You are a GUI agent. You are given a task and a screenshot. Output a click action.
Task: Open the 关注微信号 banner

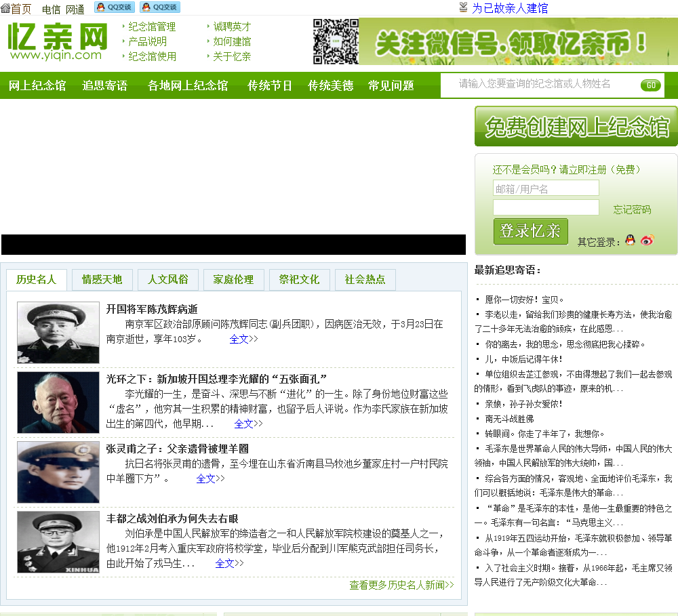(x=518, y=41)
